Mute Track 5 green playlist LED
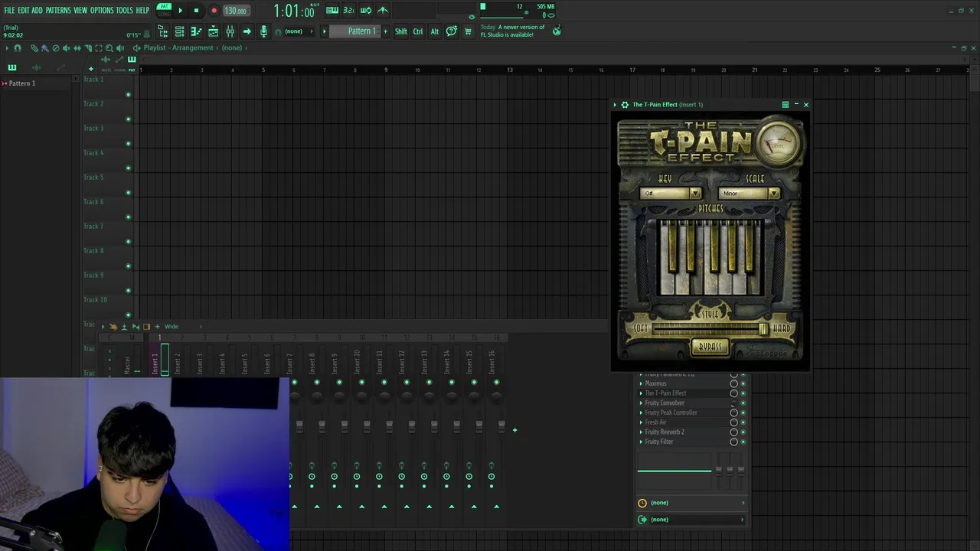 (128, 193)
